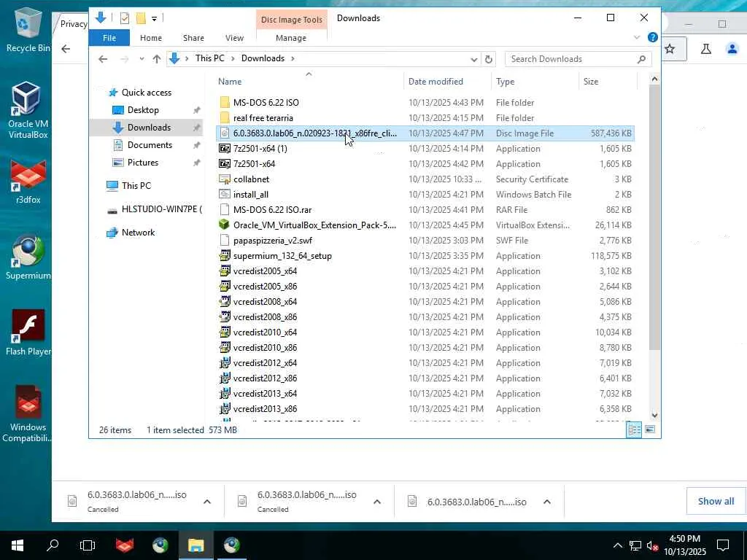Select MS-DOS 6.22 ISO folder
The image size is (747, 560).
point(425,102)
